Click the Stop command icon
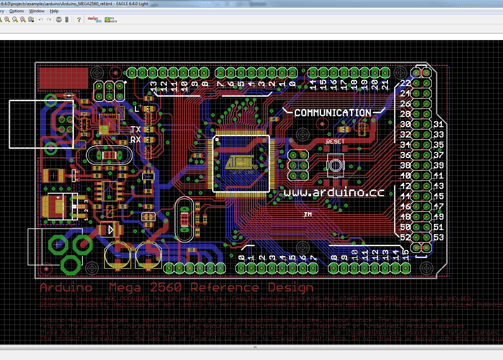Image resolution: width=503 pixels, height=360 pixels. tap(59, 20)
